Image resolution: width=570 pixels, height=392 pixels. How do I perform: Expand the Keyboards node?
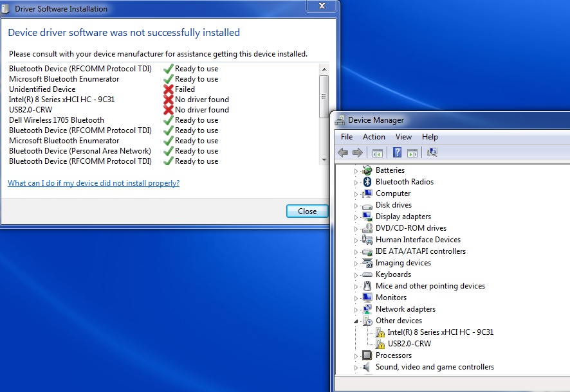(356, 275)
